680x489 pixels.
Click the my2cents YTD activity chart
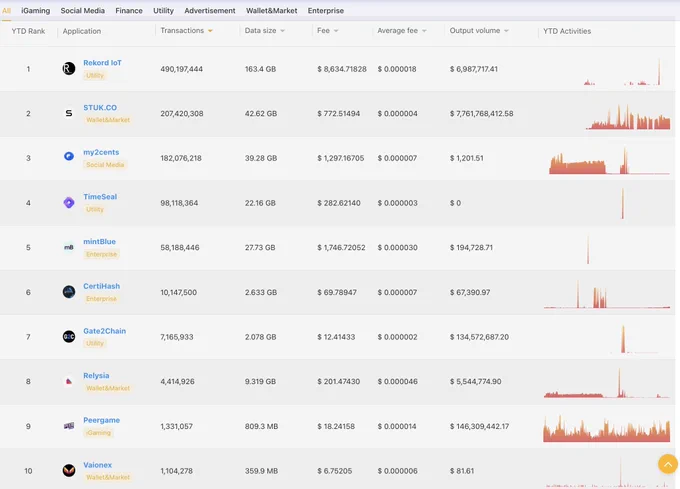click(x=607, y=160)
